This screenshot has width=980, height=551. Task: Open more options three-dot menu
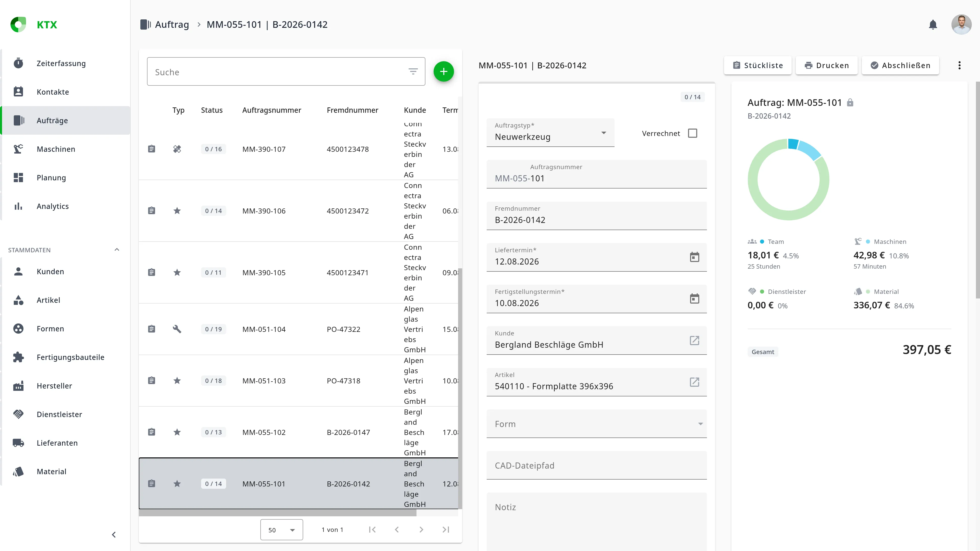pos(960,65)
